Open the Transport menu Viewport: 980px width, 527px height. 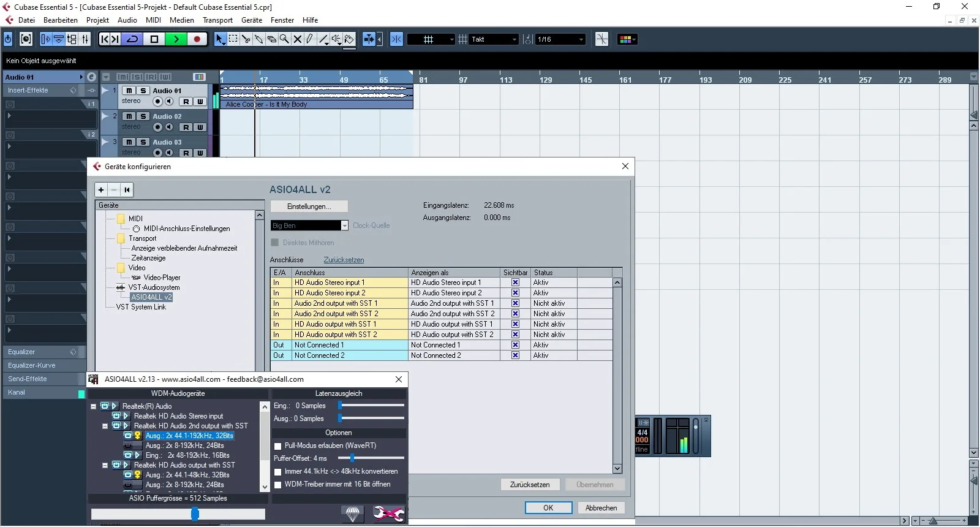click(217, 20)
